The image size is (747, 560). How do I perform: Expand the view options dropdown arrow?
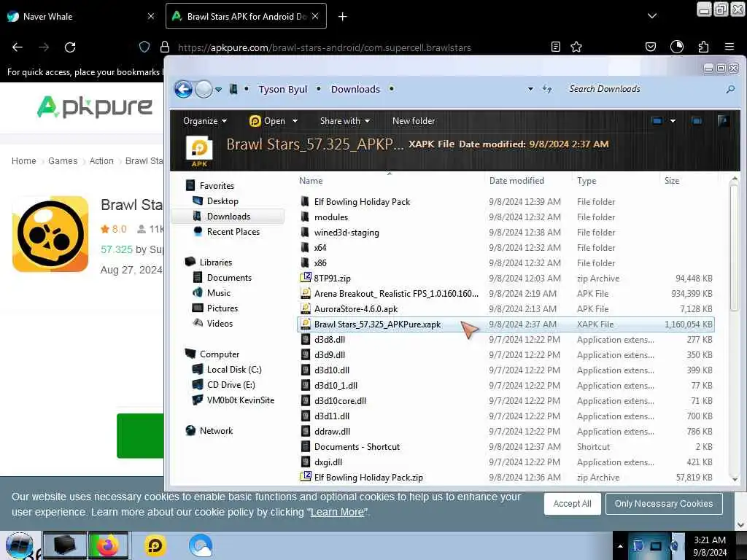673,121
